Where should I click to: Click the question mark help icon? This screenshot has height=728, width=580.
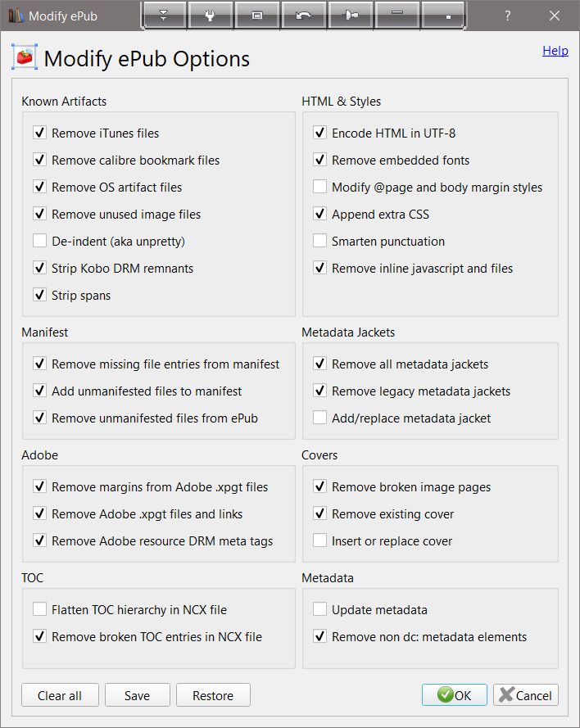[508, 16]
